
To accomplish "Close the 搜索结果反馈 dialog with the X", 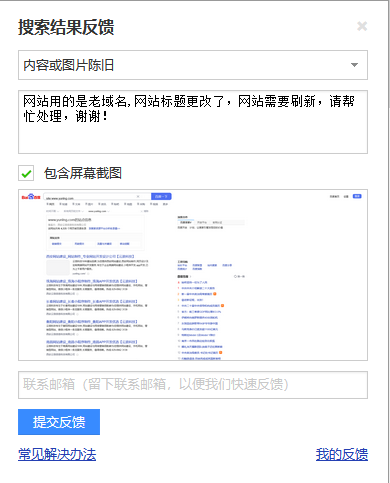I will click(x=362, y=26).
